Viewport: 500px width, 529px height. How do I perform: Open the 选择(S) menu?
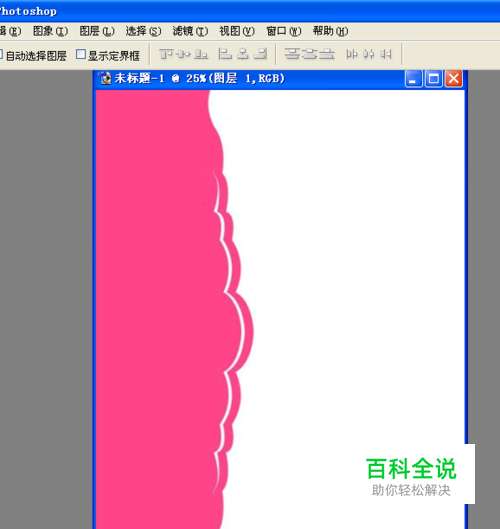143,31
